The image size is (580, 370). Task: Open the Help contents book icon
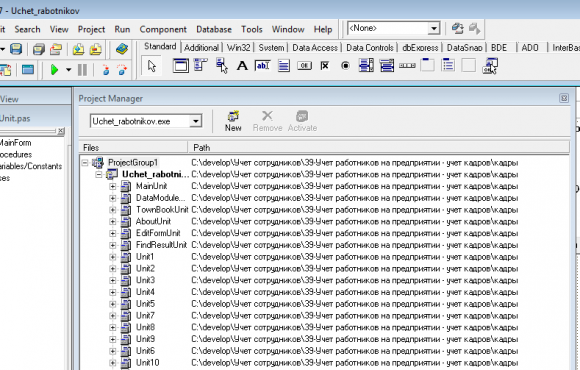(x=122, y=49)
